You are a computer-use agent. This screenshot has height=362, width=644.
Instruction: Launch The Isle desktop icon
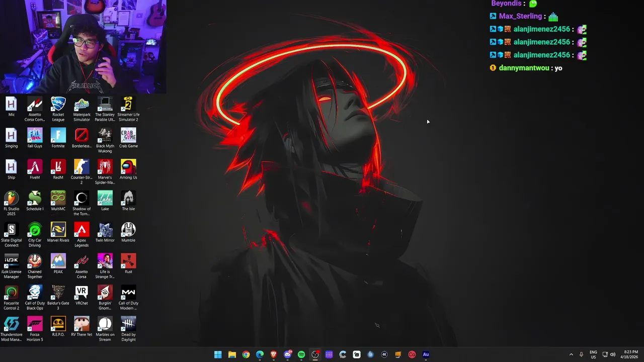point(128,201)
